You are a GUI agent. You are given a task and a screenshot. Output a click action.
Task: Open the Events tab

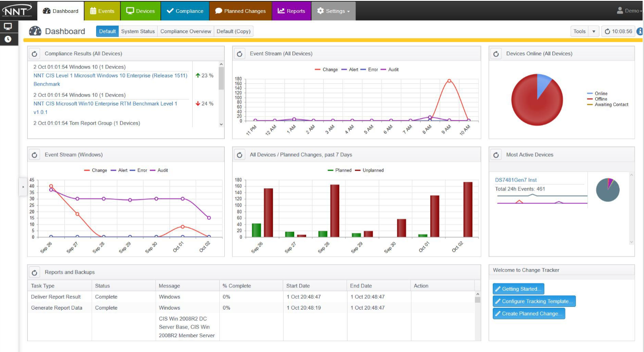102,11
